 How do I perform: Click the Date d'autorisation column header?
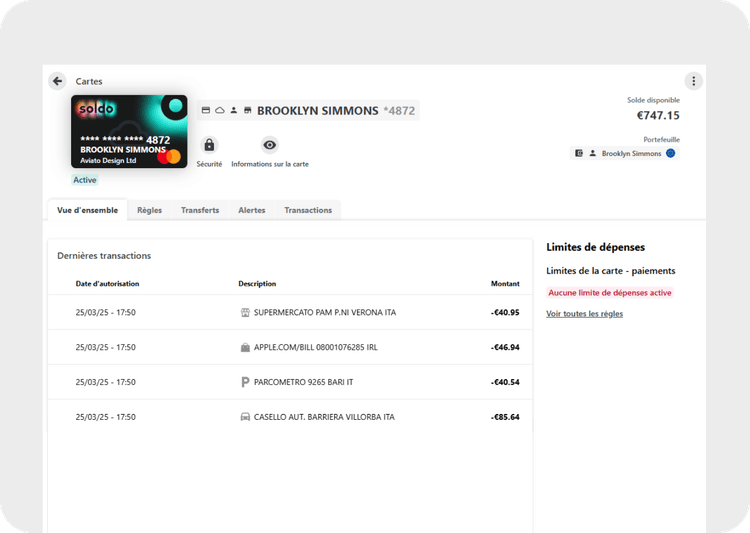click(x=107, y=284)
